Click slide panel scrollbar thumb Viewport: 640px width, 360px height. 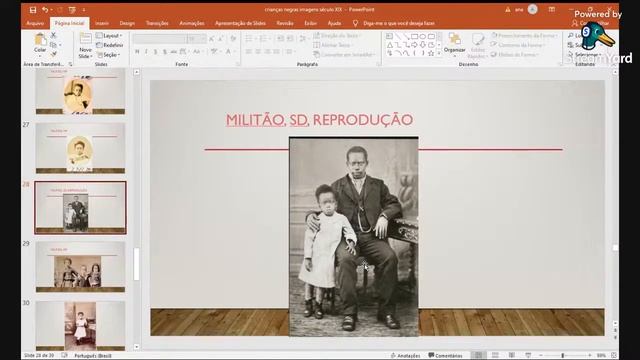(136, 264)
